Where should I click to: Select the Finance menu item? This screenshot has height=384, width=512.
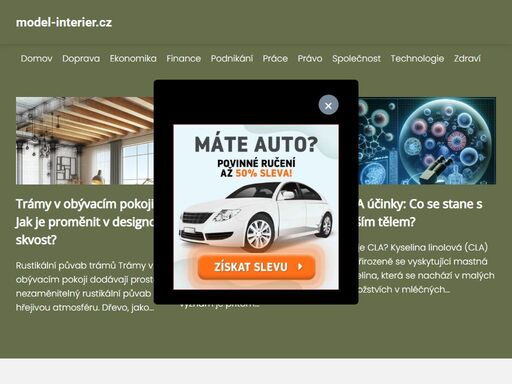[184, 59]
